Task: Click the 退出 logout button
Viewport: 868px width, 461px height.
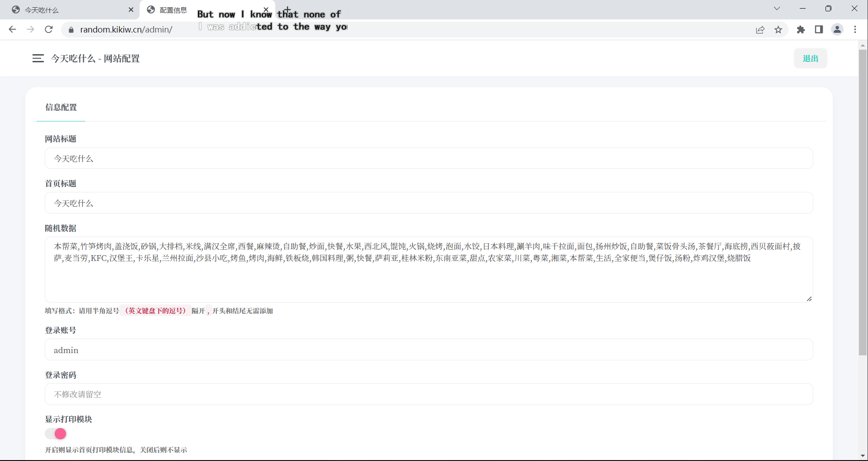Action: [x=810, y=58]
